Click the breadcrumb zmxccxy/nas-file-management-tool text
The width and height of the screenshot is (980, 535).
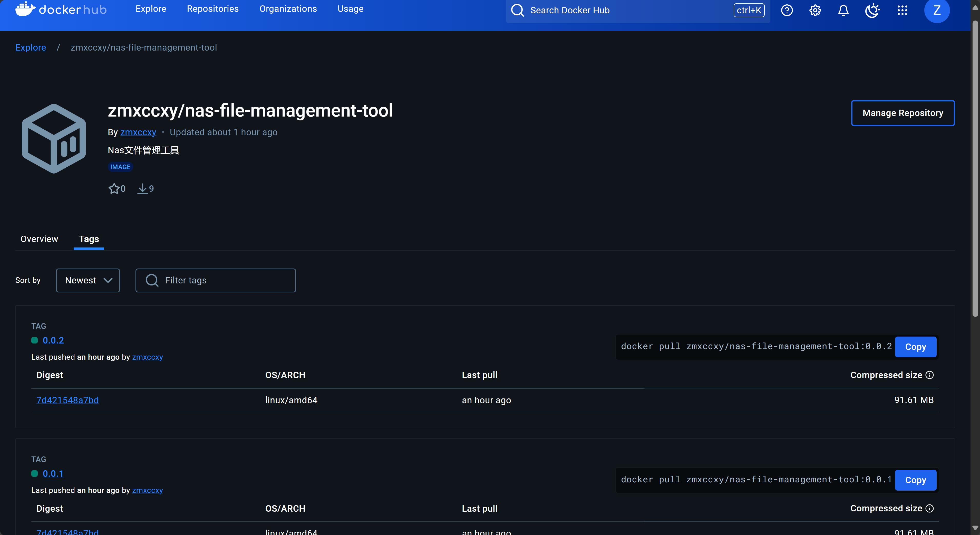pyautogui.click(x=143, y=47)
